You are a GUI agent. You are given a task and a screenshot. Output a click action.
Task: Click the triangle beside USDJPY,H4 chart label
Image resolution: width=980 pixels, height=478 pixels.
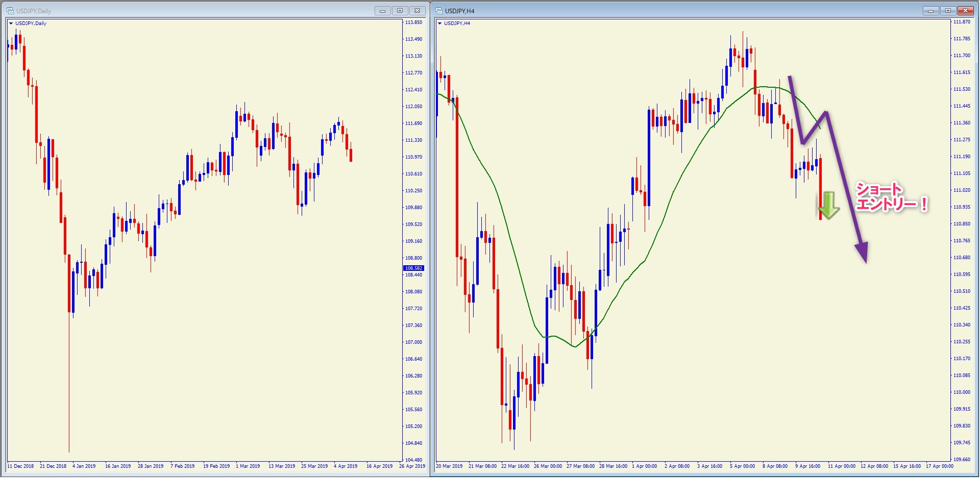[440, 23]
